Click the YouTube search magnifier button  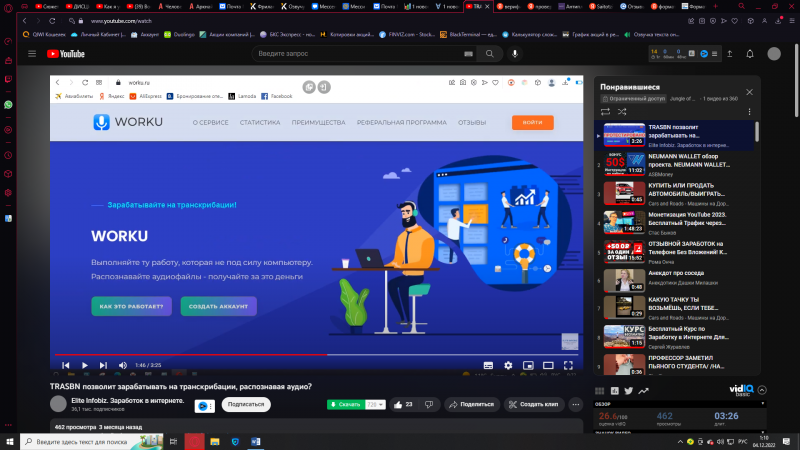coord(490,54)
